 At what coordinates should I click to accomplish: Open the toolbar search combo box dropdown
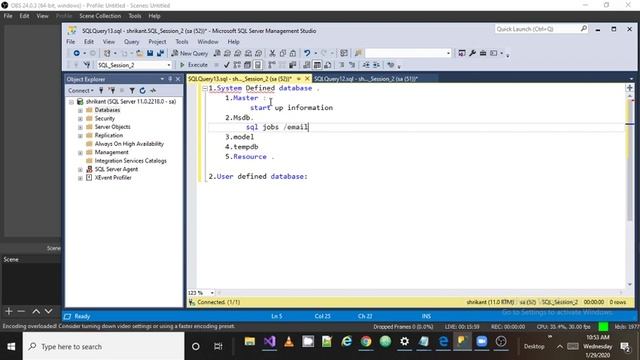(448, 53)
